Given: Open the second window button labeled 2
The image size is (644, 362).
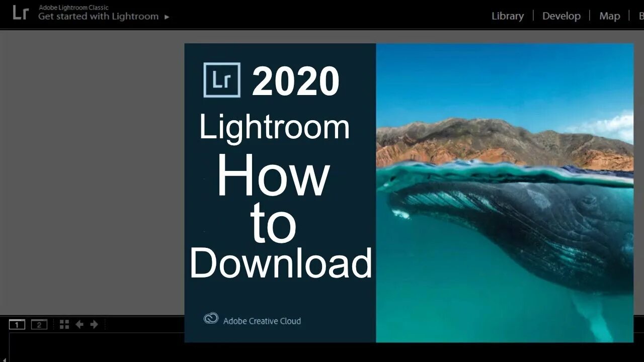Looking at the screenshot, I should tap(39, 325).
